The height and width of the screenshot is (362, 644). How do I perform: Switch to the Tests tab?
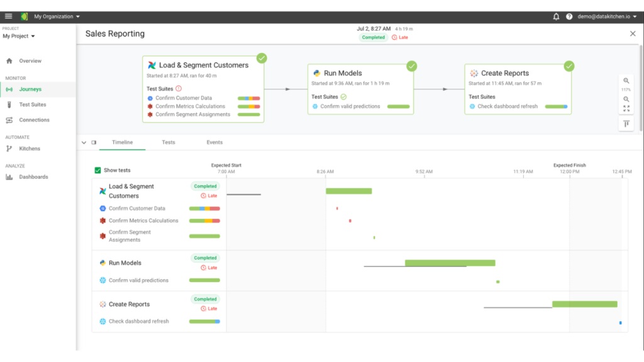[169, 143]
